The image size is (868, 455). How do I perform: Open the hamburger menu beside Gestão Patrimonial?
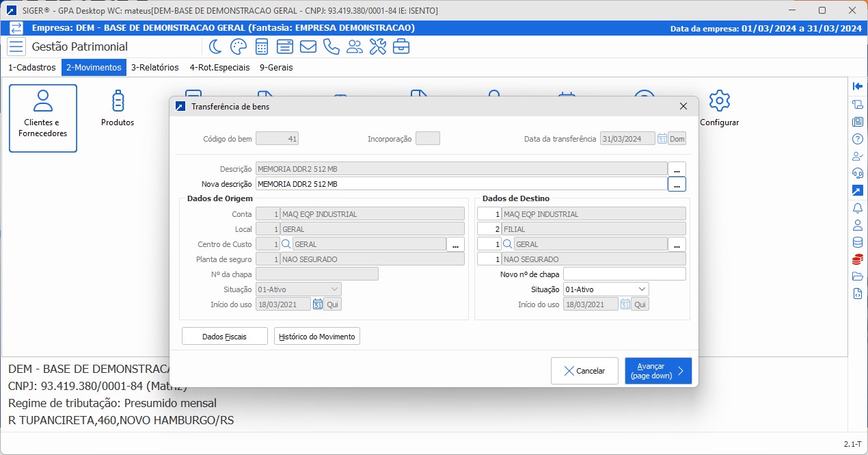click(16, 47)
